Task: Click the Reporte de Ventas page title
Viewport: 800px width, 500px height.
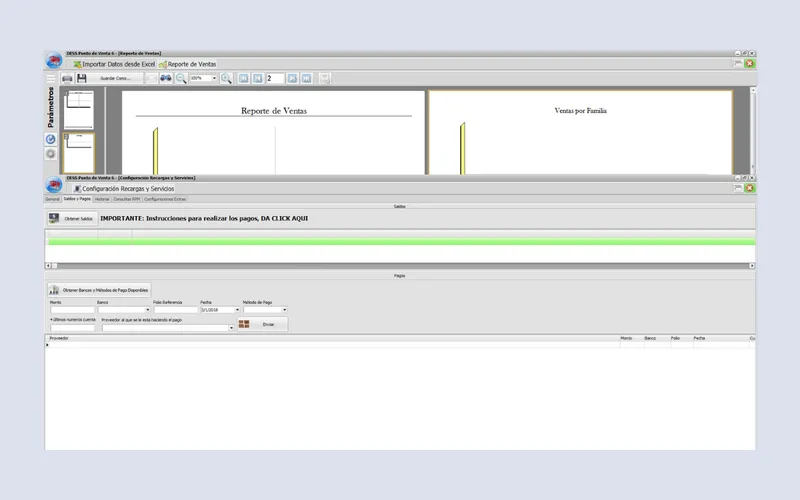Action: click(x=274, y=111)
